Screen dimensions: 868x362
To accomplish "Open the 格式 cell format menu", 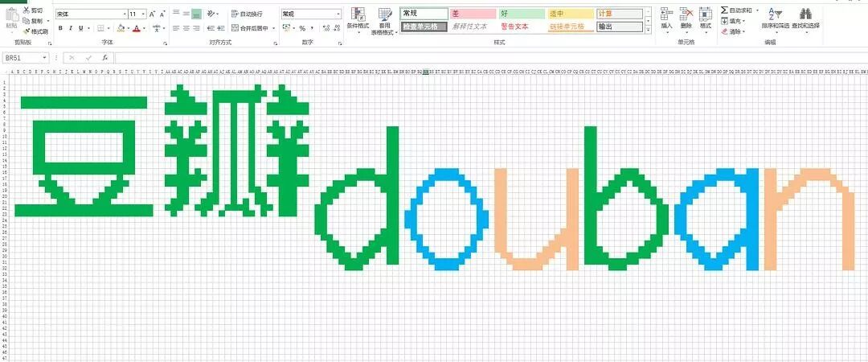I will point(706,19).
